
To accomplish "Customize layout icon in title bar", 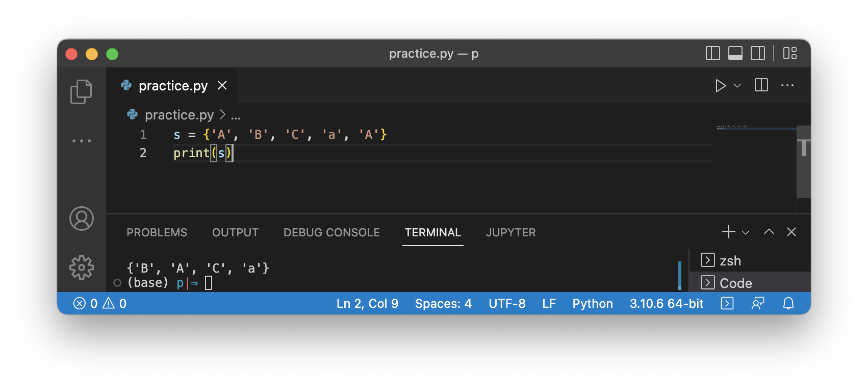I will click(x=790, y=53).
